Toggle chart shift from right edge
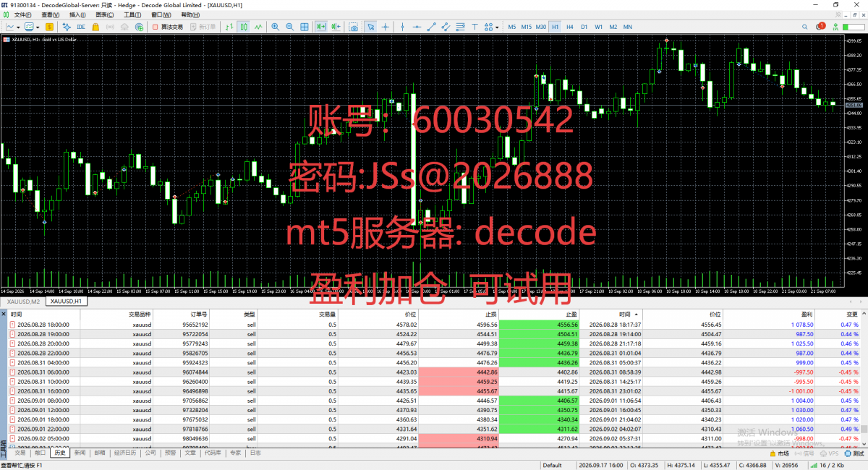The image size is (868, 470). 336,27
